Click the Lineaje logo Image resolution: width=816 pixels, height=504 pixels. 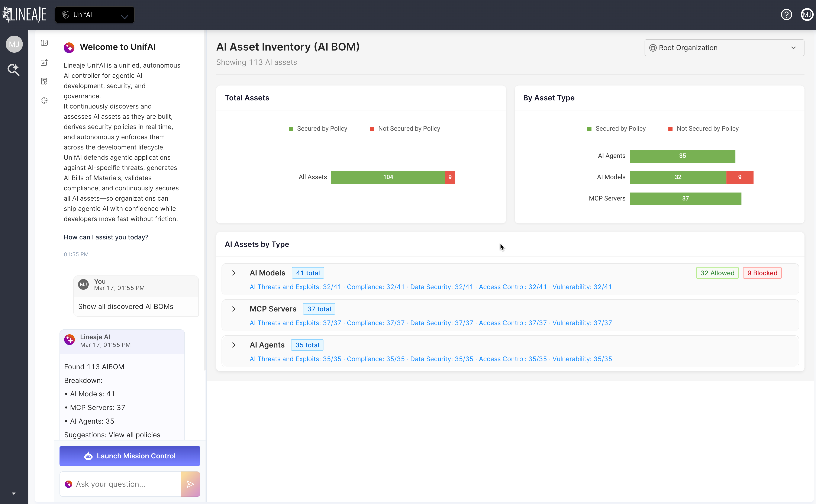25,15
